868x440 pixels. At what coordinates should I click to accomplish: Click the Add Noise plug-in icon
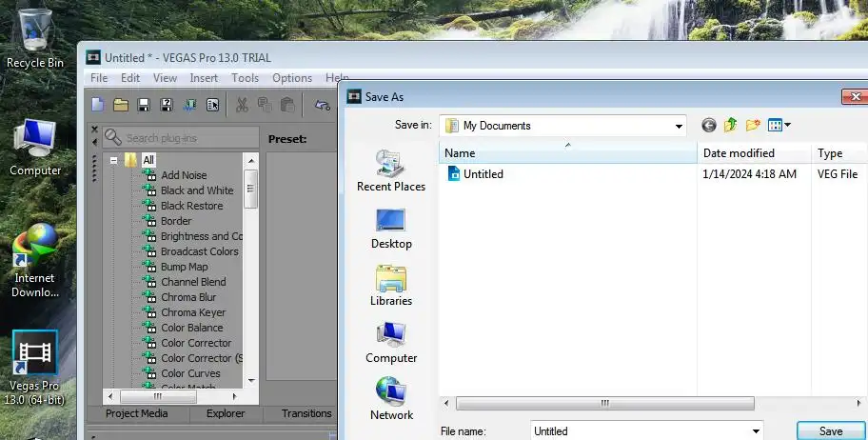click(149, 175)
